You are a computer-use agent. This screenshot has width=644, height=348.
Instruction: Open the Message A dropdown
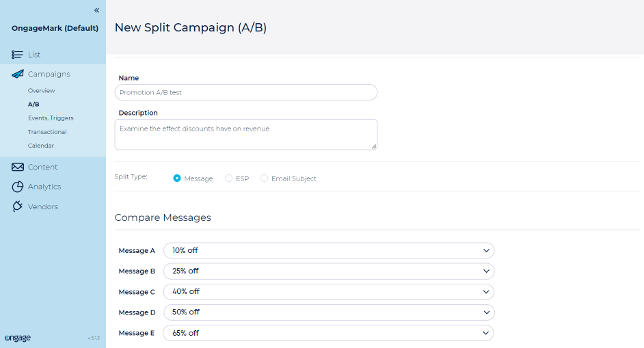coord(328,251)
